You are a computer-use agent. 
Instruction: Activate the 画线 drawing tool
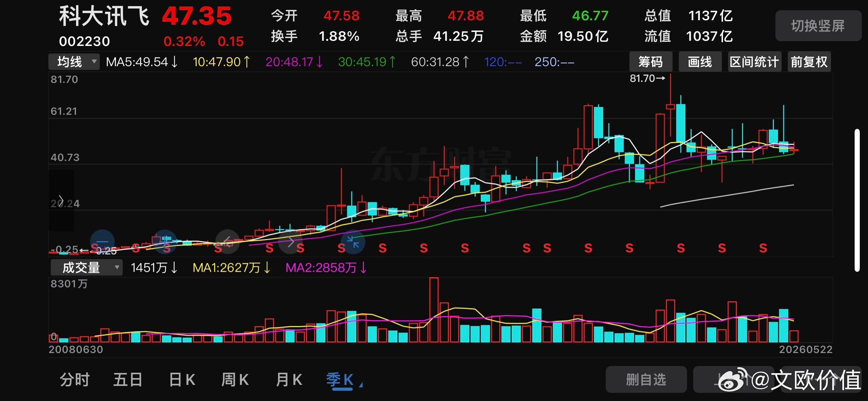point(700,62)
